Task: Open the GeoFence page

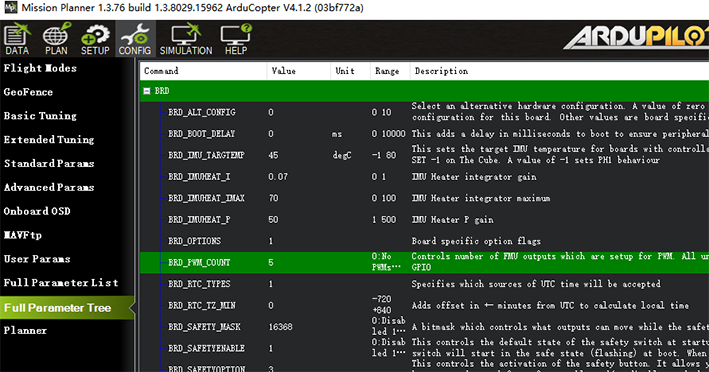Action: point(28,92)
